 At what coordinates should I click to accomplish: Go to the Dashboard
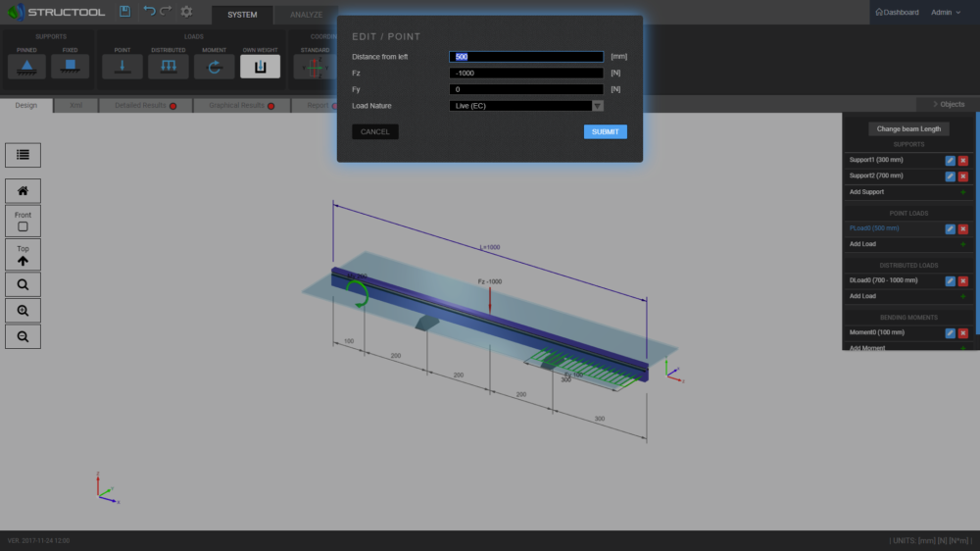[897, 12]
